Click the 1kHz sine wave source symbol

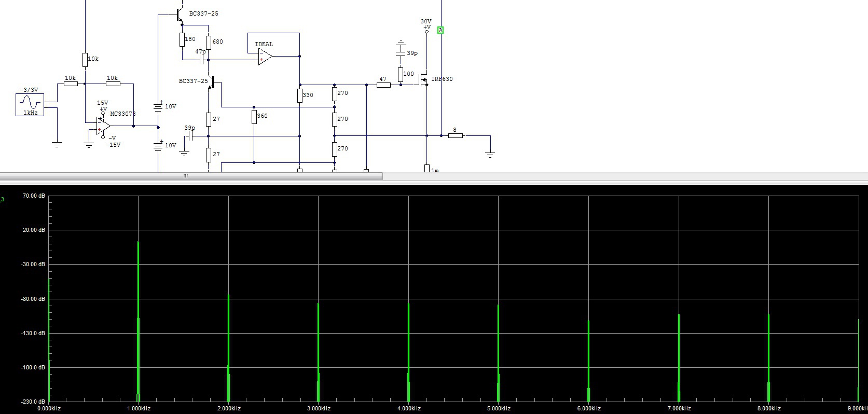(x=30, y=105)
